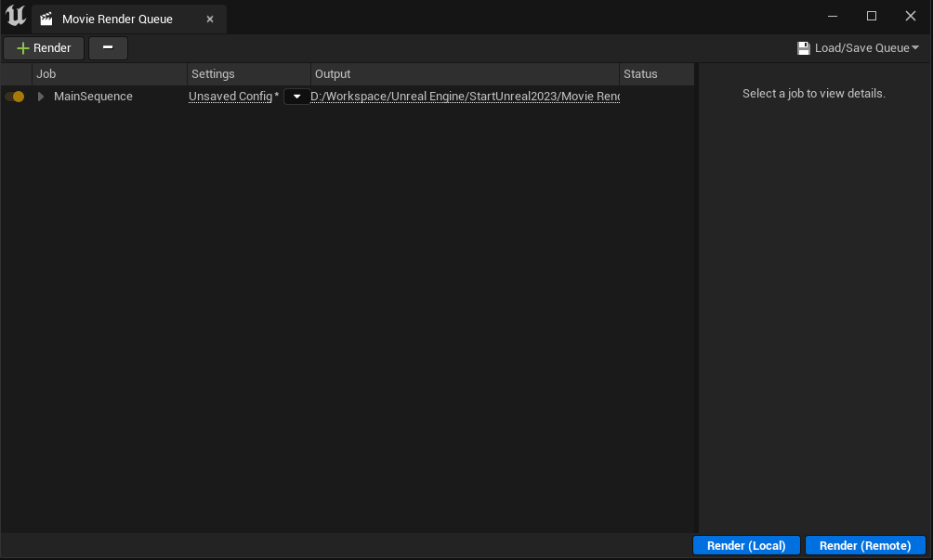Remove job using the minus button

pos(108,48)
